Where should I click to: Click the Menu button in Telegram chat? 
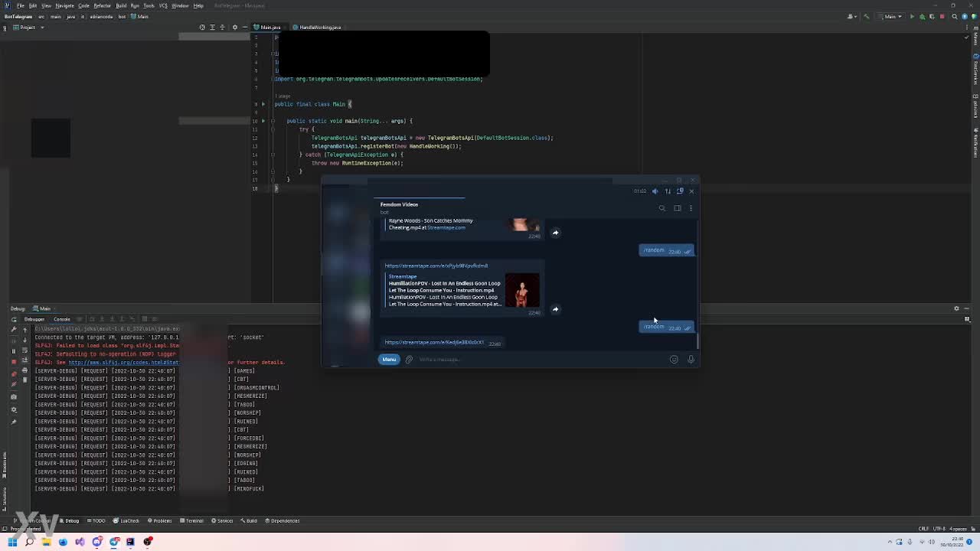pos(389,360)
